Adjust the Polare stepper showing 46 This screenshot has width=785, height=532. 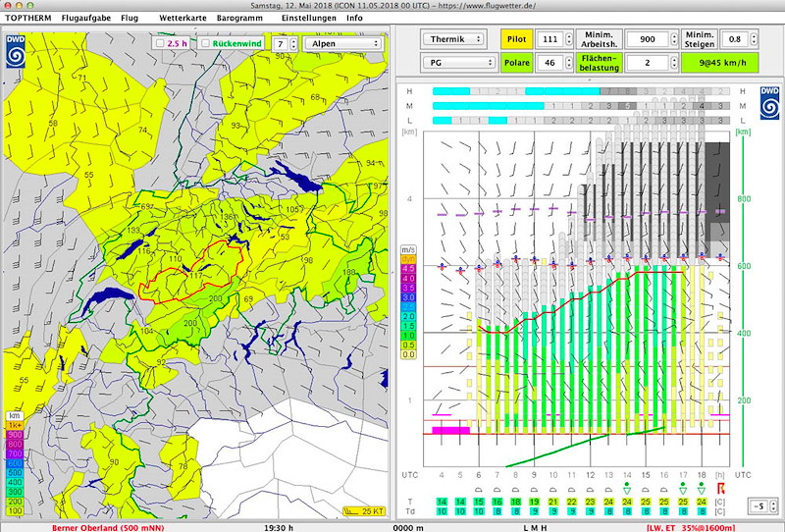pyautogui.click(x=569, y=63)
